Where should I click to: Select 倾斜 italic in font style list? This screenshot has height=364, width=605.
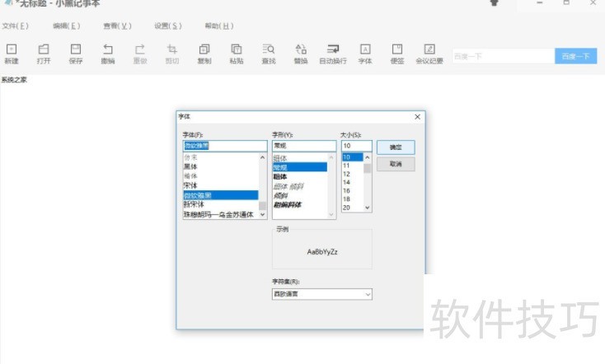click(300, 195)
